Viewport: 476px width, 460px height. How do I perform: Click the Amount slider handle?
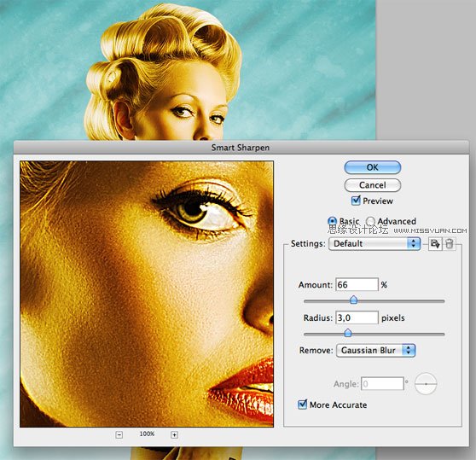tap(353, 300)
